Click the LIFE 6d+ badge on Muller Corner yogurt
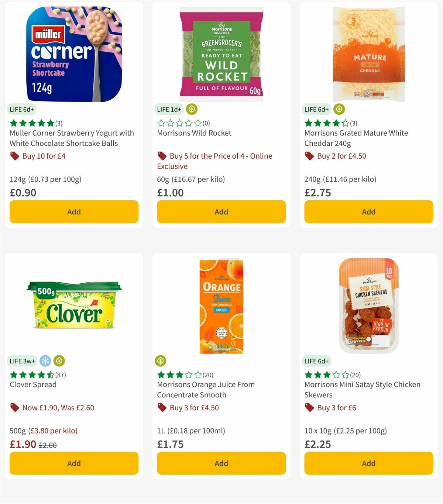The image size is (443, 504). pos(21,109)
